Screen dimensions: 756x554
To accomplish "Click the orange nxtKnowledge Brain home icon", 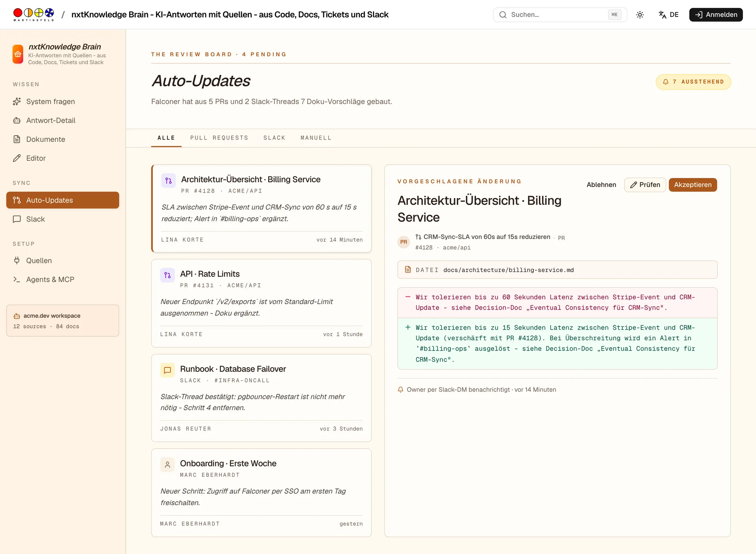I will click(x=18, y=54).
